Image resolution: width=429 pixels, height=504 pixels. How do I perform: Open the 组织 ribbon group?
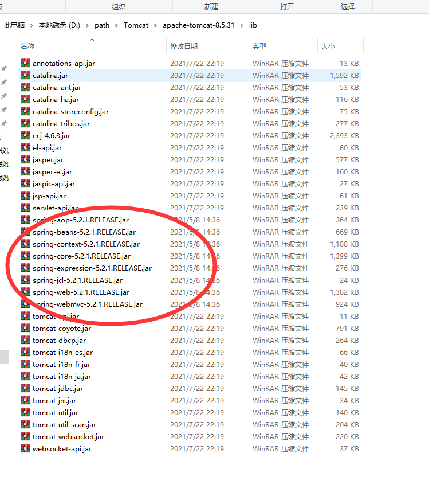(x=119, y=6)
